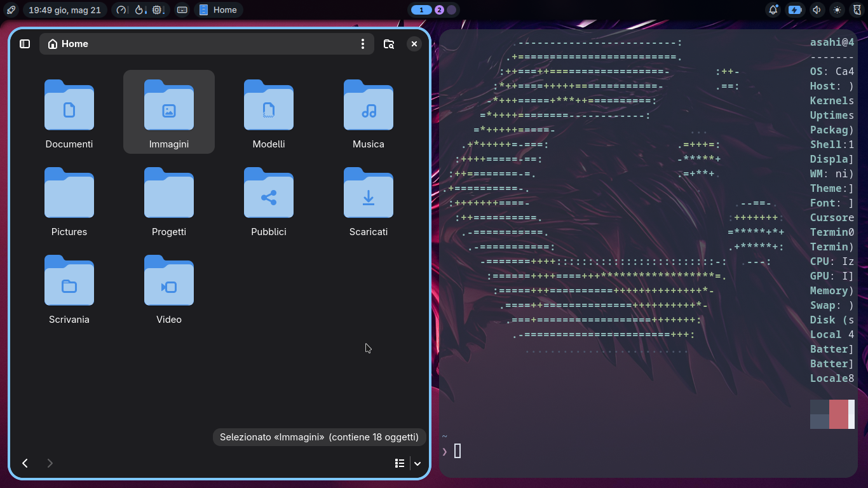Click the "Pictures" folder label
868x488 pixels.
click(69, 232)
